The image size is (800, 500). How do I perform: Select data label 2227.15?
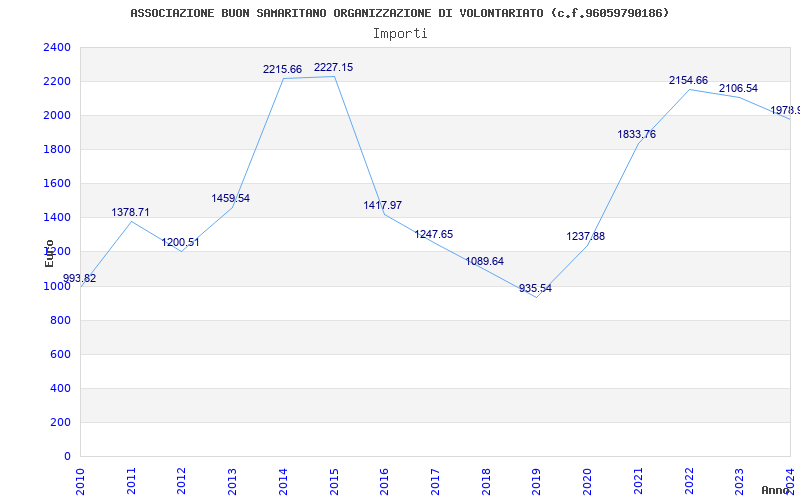pyautogui.click(x=333, y=67)
